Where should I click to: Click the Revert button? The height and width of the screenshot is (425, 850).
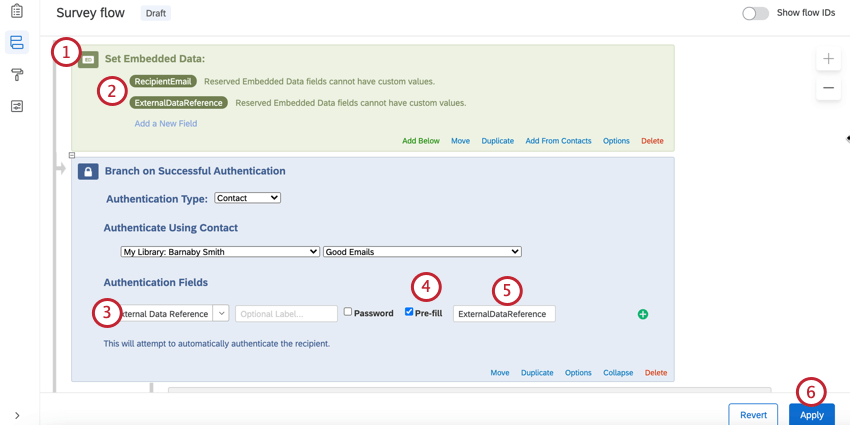click(x=753, y=415)
